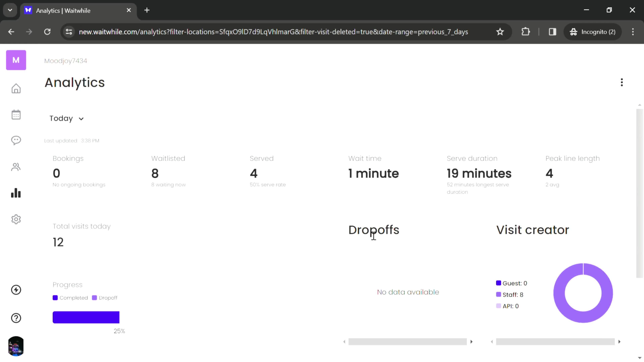Click Visit creator scrollbar right arrow

(619, 342)
